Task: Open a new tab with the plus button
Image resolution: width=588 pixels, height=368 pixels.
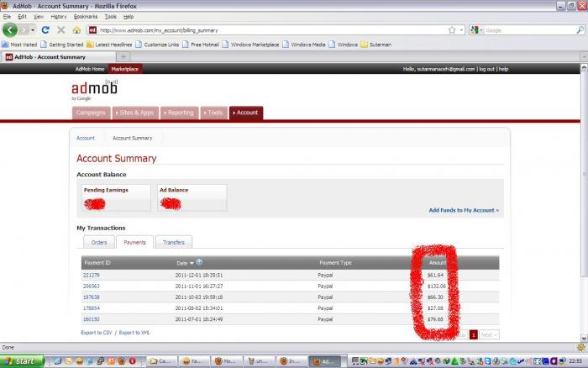Action: pos(123,57)
